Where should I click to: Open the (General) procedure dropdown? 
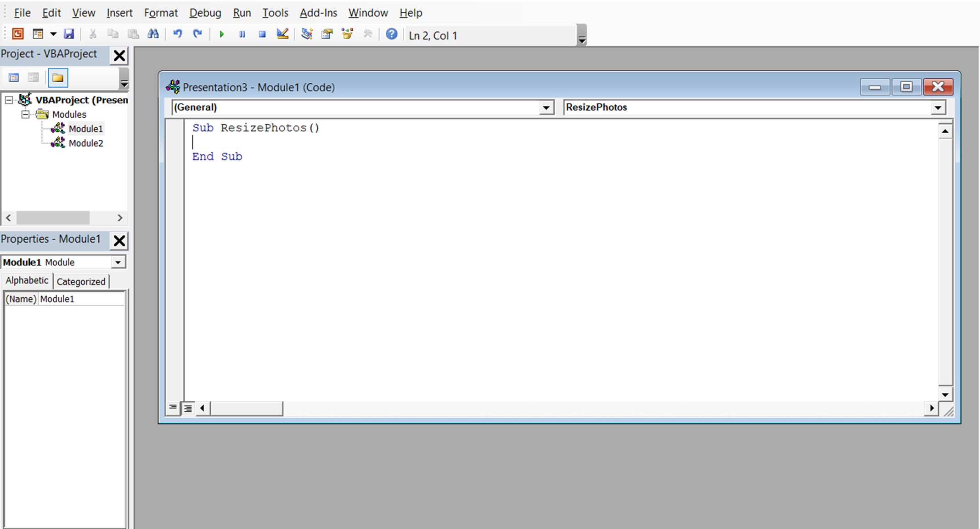pyautogui.click(x=546, y=108)
